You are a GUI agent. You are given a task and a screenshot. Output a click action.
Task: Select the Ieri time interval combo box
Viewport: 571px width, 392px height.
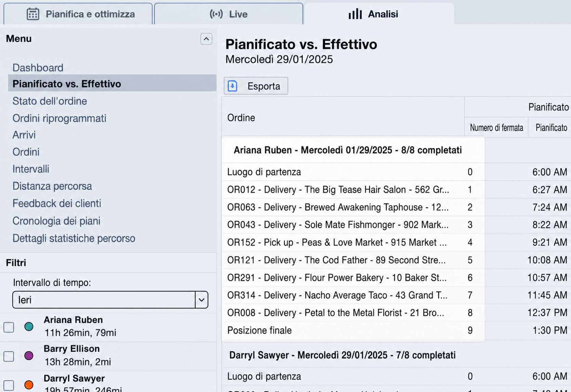point(110,300)
